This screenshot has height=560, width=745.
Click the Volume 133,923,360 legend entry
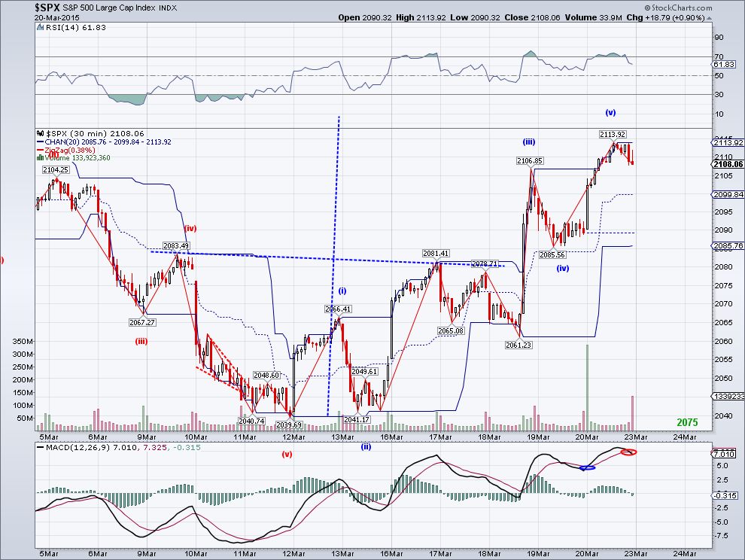73,158
